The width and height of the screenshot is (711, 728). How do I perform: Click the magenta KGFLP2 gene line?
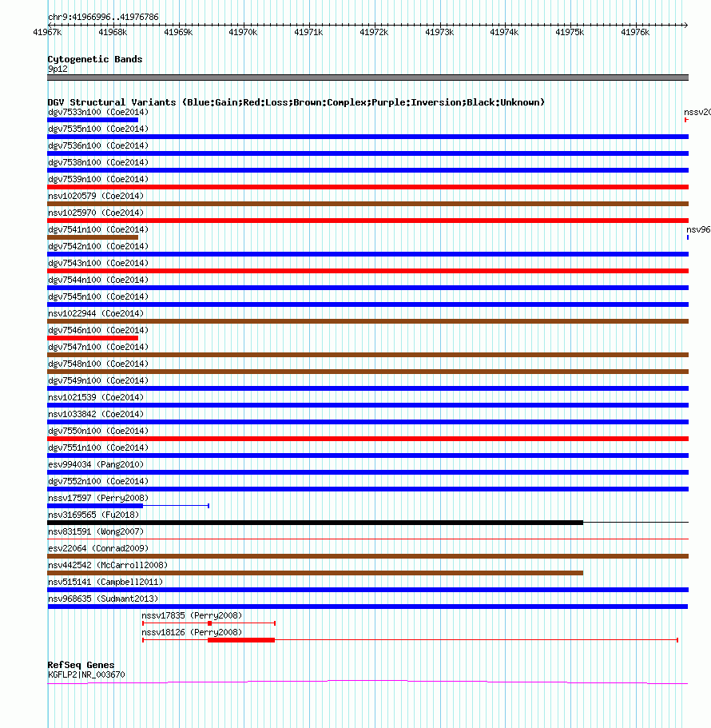click(x=367, y=682)
